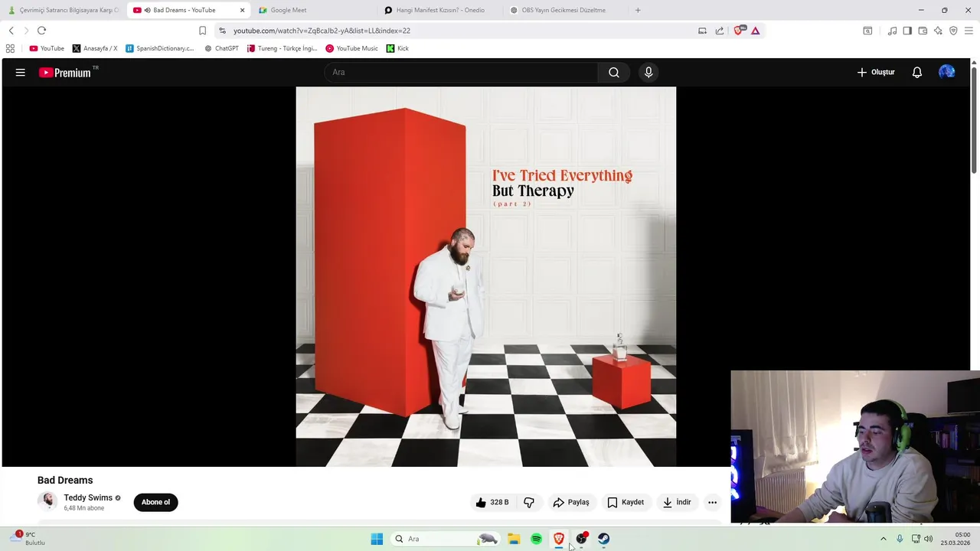Image resolution: width=980 pixels, height=551 pixels.
Task: Open YouTube bookmark in bookmarks bar
Action: [x=47, y=48]
